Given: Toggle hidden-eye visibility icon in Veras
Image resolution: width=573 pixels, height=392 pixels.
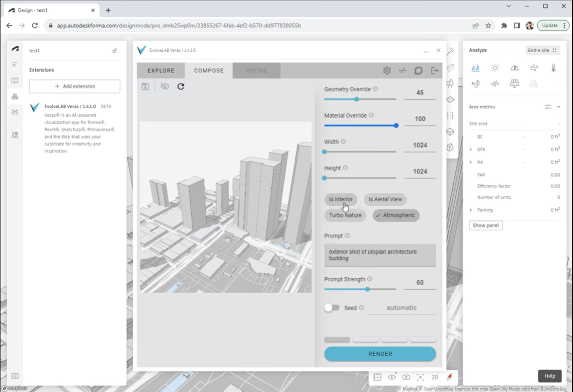Looking at the screenshot, I should pos(164,86).
